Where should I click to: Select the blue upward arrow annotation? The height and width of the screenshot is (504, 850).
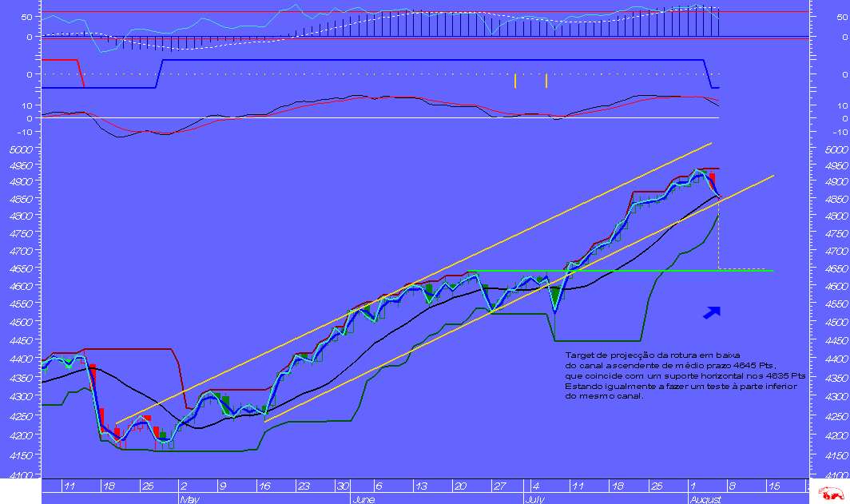point(710,313)
